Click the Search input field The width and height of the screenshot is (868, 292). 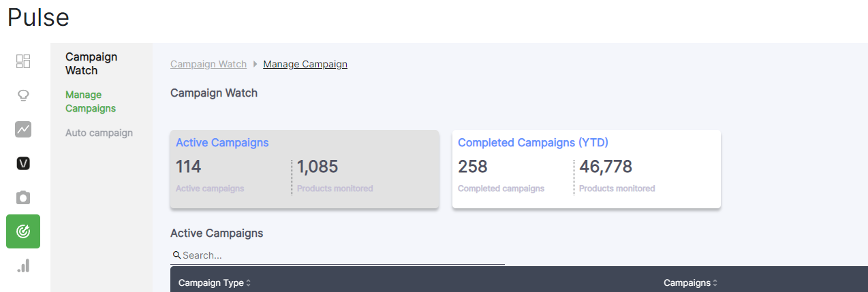(341, 255)
